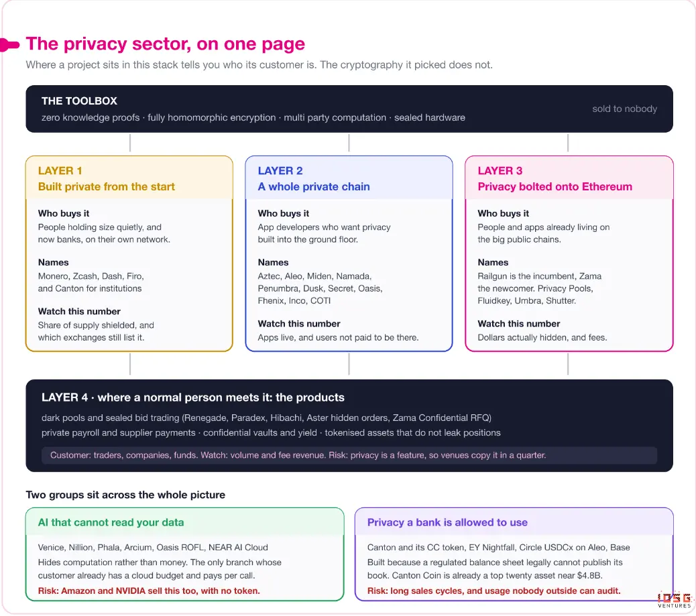Click the IOSG Ventures logo
This screenshot has width=696, height=616.
(675, 600)
